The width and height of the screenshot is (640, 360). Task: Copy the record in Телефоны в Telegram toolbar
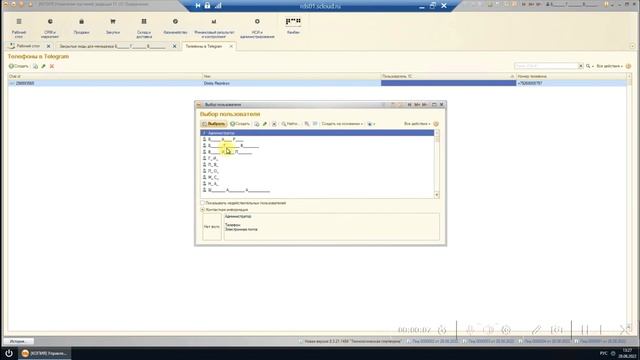point(36,66)
